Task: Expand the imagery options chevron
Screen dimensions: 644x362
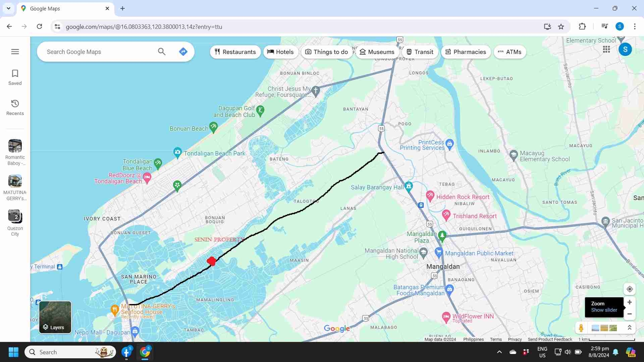Action: tap(630, 328)
